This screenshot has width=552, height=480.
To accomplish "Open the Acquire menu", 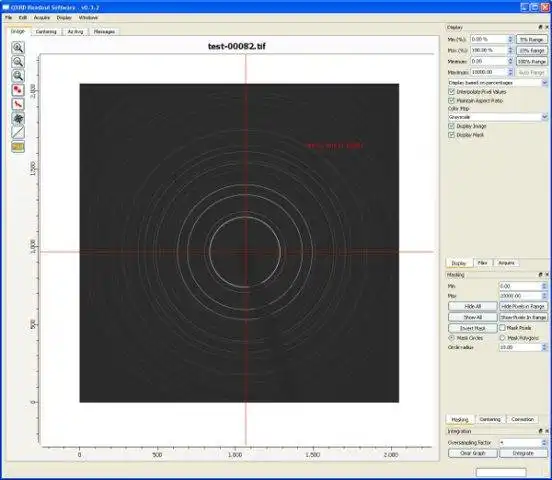I will 42,17.
